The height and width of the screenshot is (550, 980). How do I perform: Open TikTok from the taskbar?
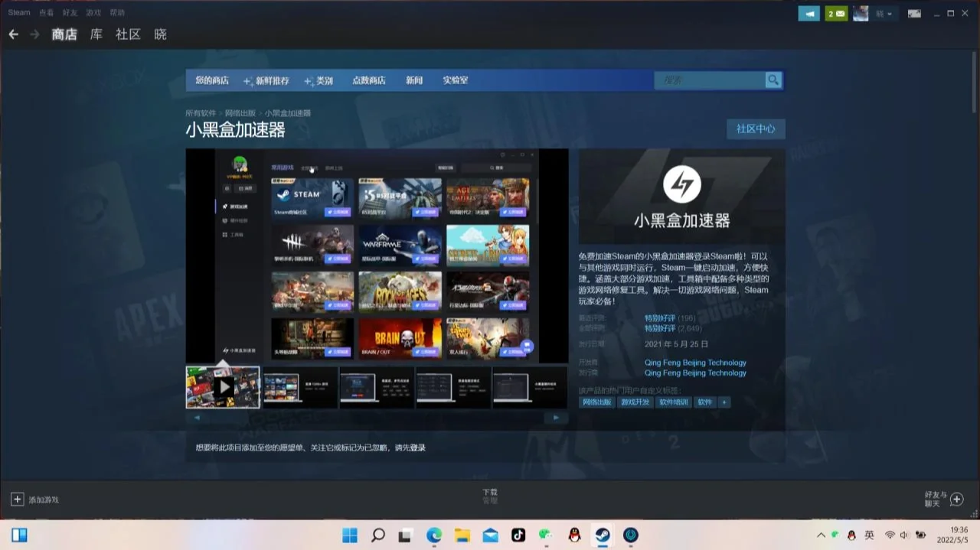point(518,535)
